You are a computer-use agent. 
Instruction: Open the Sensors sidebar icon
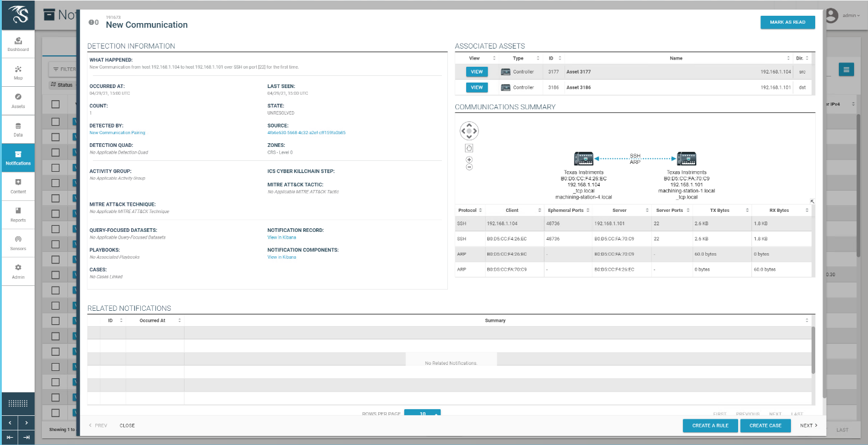[x=18, y=243]
